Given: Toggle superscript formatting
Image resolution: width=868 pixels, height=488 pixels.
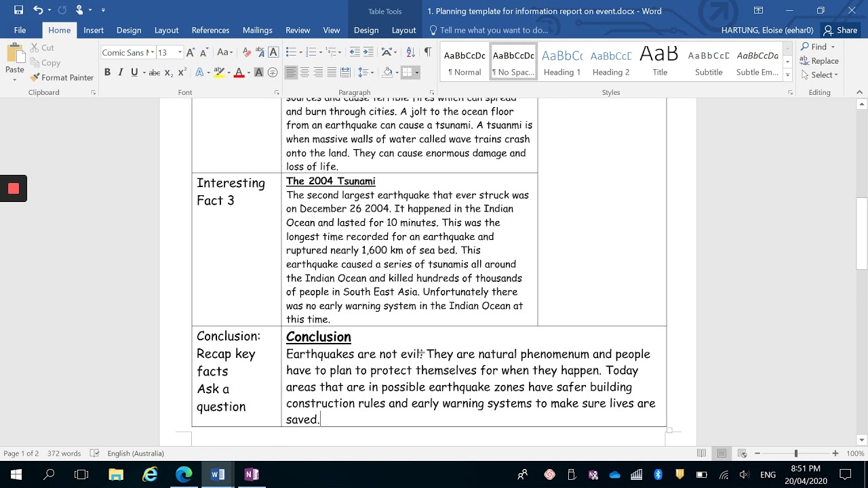Looking at the screenshot, I should click(182, 73).
